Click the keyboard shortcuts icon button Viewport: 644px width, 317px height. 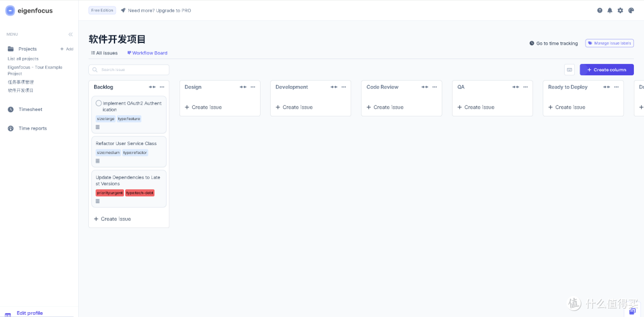point(569,69)
